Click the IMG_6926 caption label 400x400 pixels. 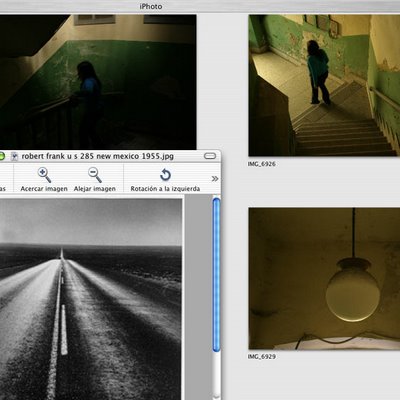pos(261,164)
